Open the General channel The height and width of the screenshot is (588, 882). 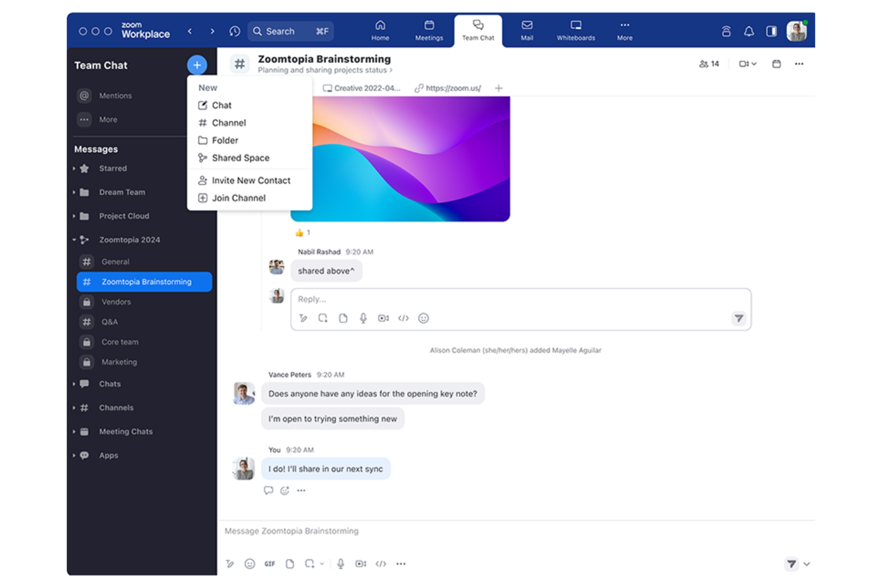click(x=115, y=262)
